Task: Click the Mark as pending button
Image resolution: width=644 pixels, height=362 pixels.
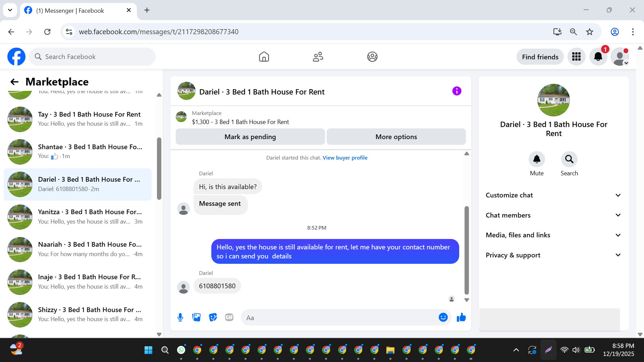Action: click(x=250, y=137)
